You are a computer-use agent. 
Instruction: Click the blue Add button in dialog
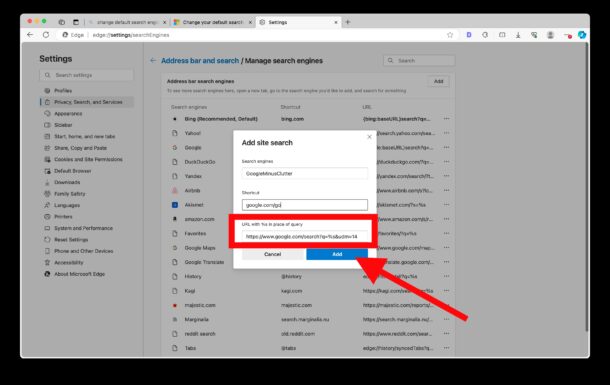pos(337,254)
